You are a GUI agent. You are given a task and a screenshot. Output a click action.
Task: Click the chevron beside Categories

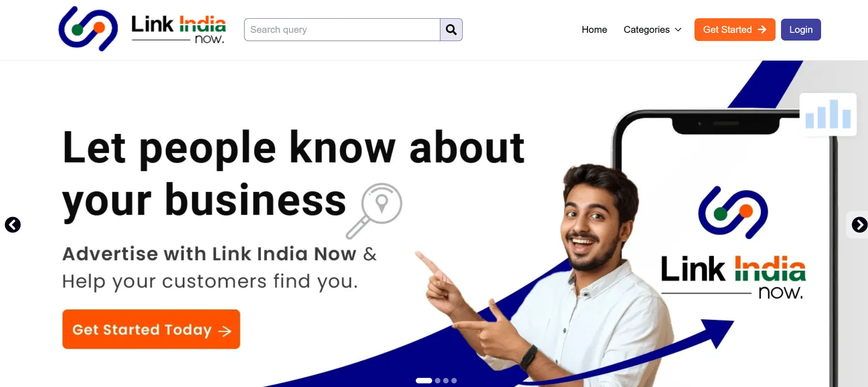[x=678, y=30]
